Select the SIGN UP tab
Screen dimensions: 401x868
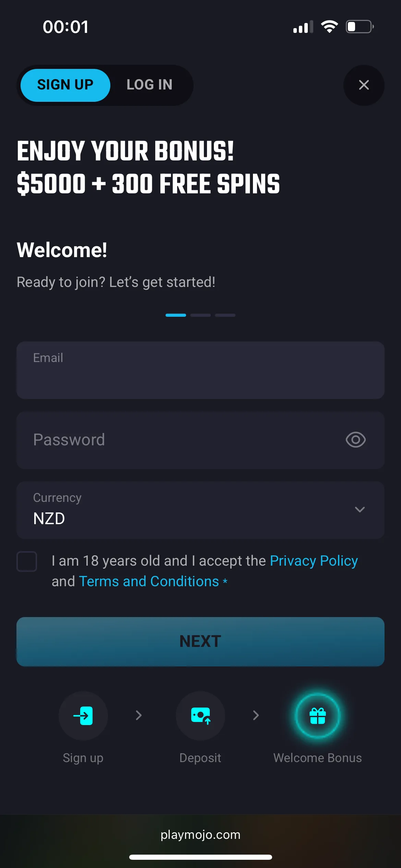(x=65, y=85)
